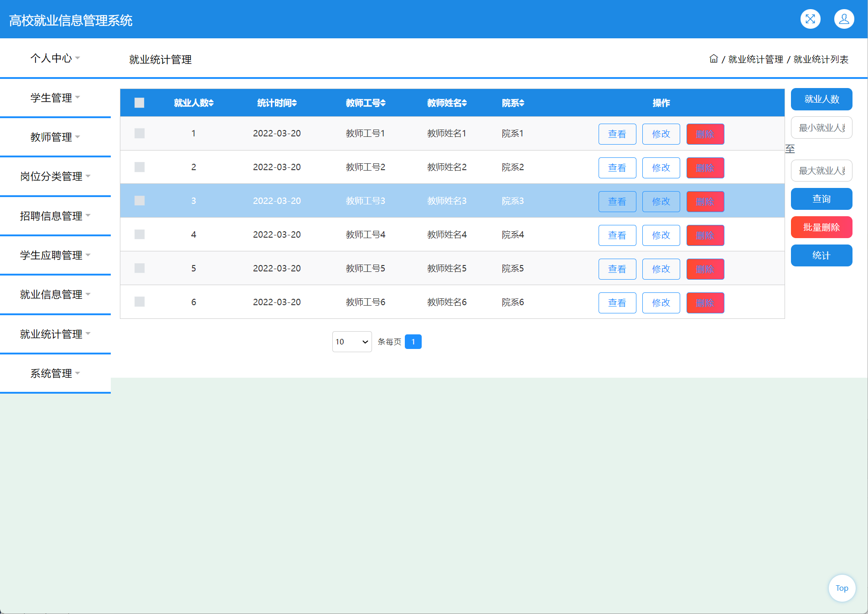Sort by 就业人数 column header
This screenshot has width=868, height=614.
click(x=193, y=103)
